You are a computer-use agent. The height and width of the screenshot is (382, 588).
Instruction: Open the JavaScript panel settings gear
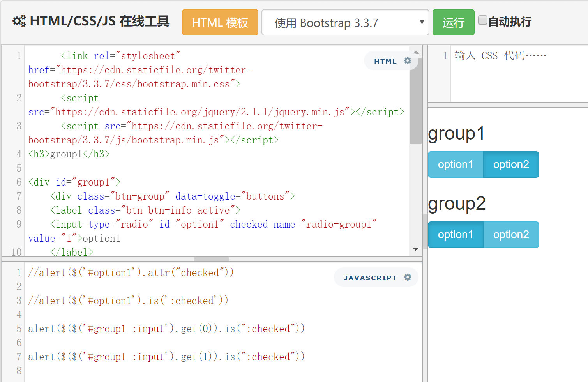coord(408,277)
